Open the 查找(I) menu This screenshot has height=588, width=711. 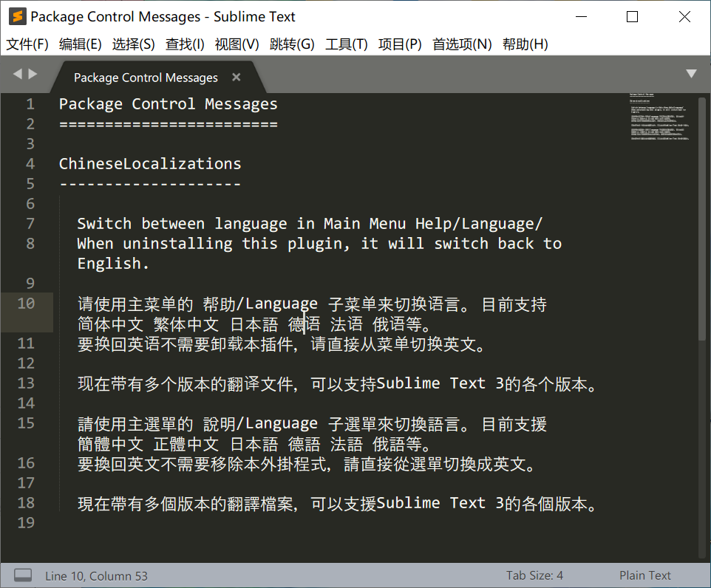click(x=185, y=44)
